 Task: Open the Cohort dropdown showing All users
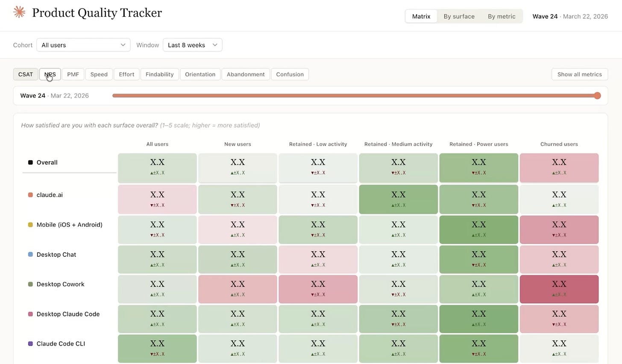coord(83,45)
